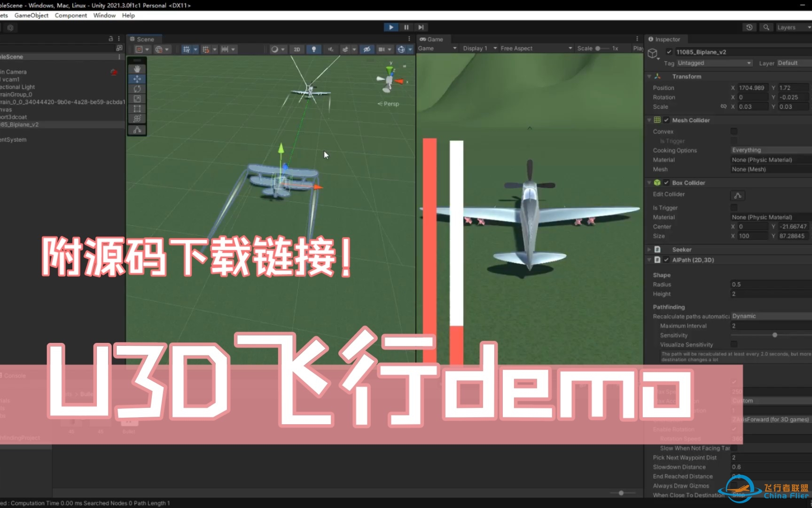Click the global/local handle rotation icon
Image resolution: width=812 pixels, height=508 pixels.
pos(159,49)
